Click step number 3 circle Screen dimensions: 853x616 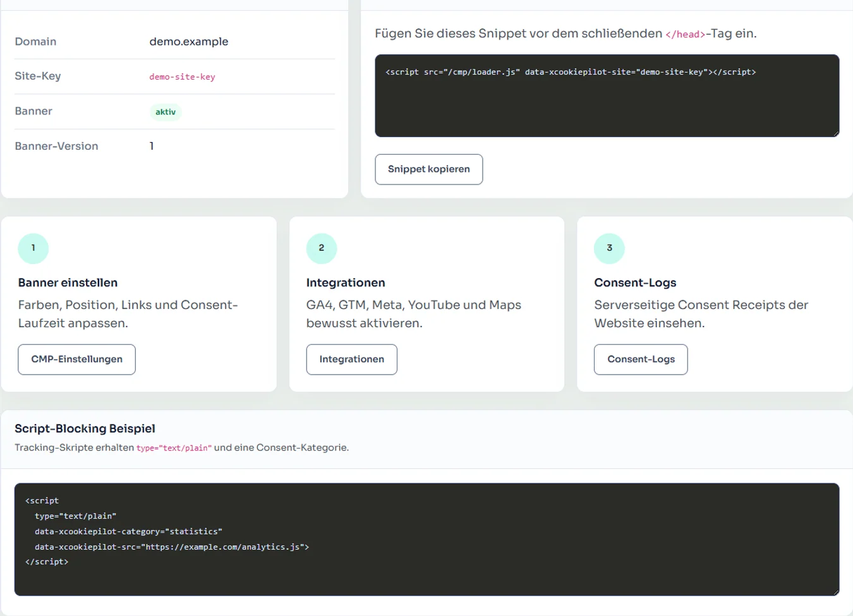coord(609,248)
